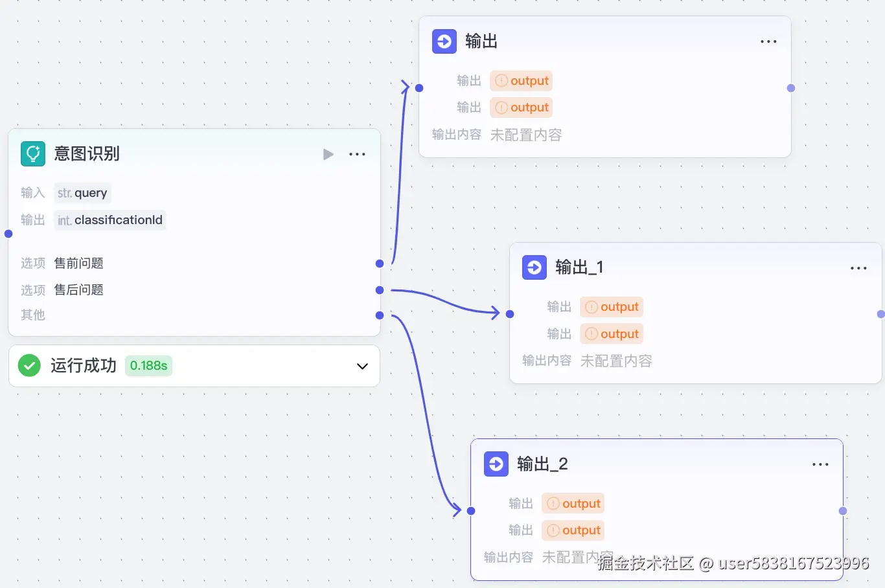Select the str. query input tag
885x588 pixels.
(82, 193)
